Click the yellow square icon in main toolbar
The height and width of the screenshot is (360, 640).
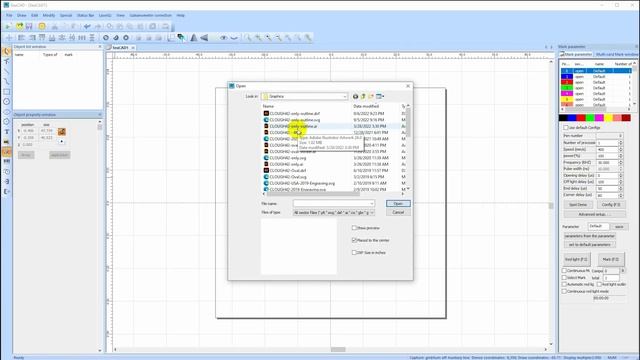[42, 26]
